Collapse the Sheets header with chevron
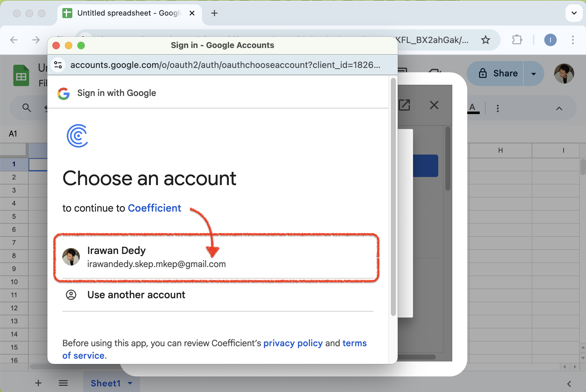 559,108
